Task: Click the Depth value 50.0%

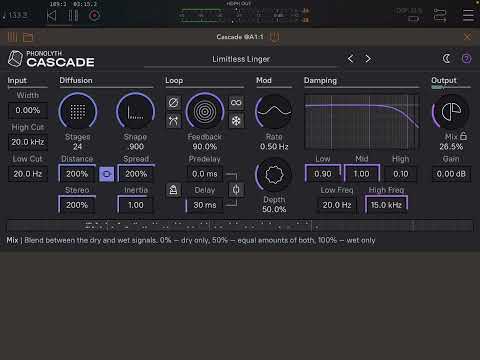Action: click(274, 209)
